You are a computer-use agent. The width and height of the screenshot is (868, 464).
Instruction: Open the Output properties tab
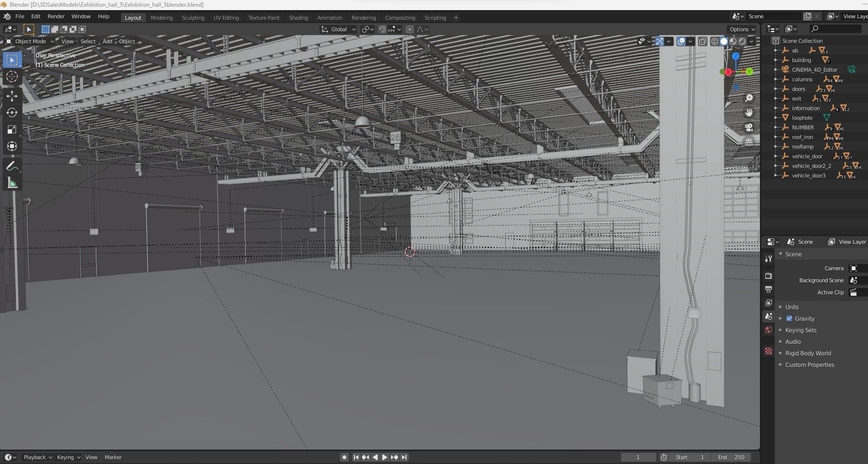click(x=769, y=289)
